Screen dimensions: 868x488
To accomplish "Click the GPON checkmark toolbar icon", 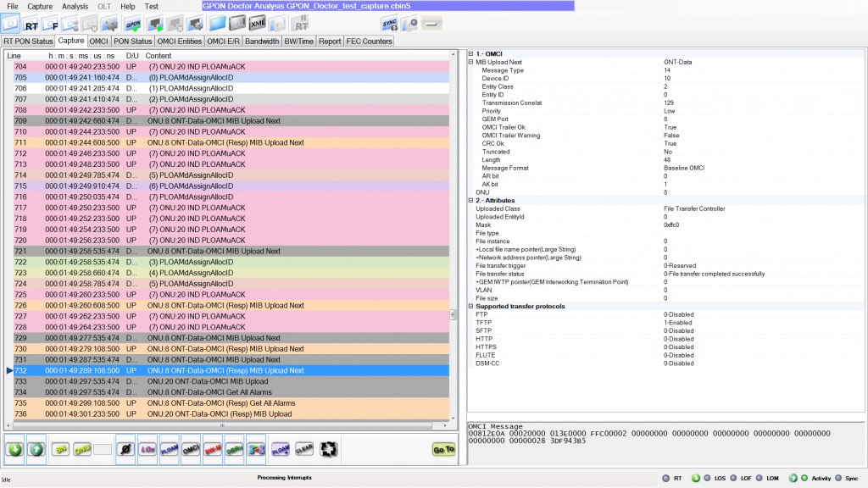I will click(x=133, y=24).
